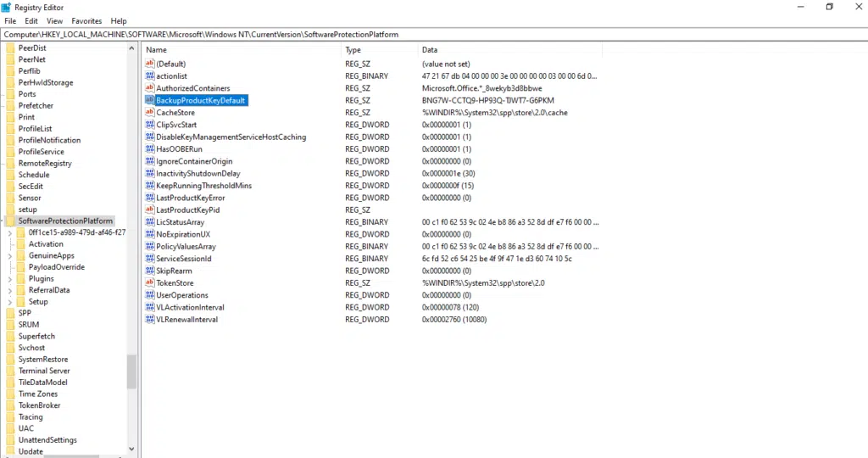Click the ClipSvcStart DWORD icon
Image resolution: width=868 pixels, height=458 pixels.
tap(149, 125)
